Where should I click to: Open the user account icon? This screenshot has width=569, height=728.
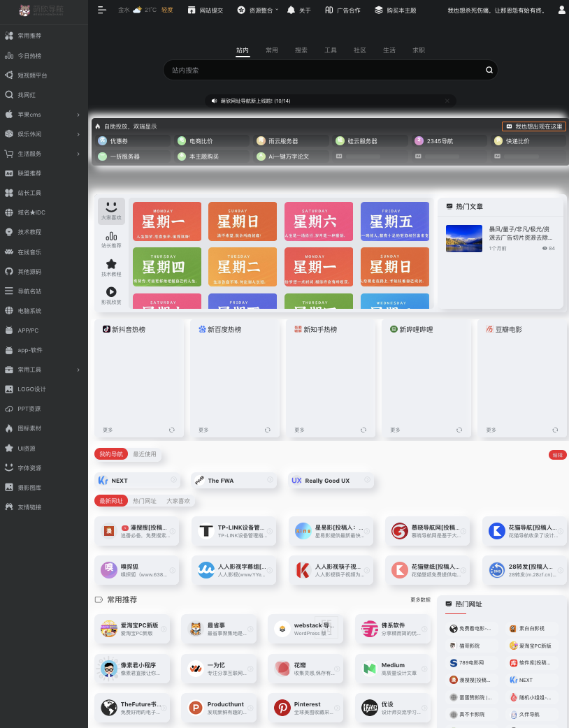(x=561, y=10)
